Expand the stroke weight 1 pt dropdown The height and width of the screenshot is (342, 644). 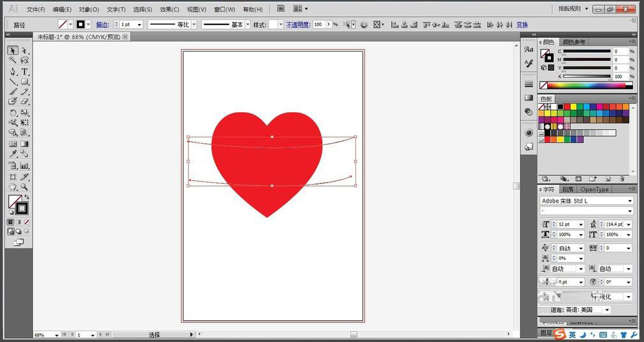click(x=139, y=25)
